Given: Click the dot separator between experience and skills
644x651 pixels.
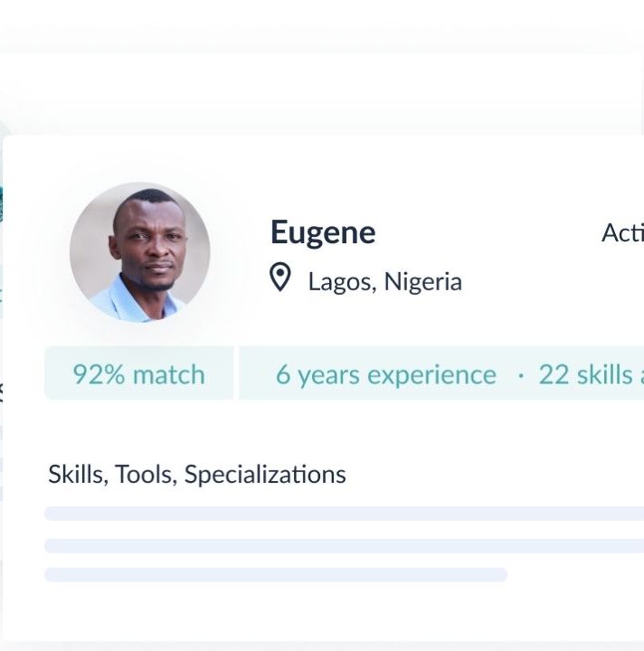Looking at the screenshot, I should tap(521, 376).
